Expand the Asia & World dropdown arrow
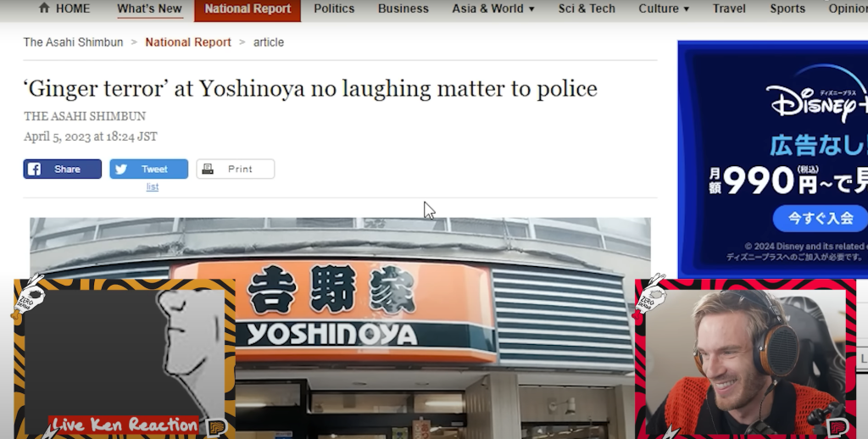The width and height of the screenshot is (868, 439). (x=531, y=8)
